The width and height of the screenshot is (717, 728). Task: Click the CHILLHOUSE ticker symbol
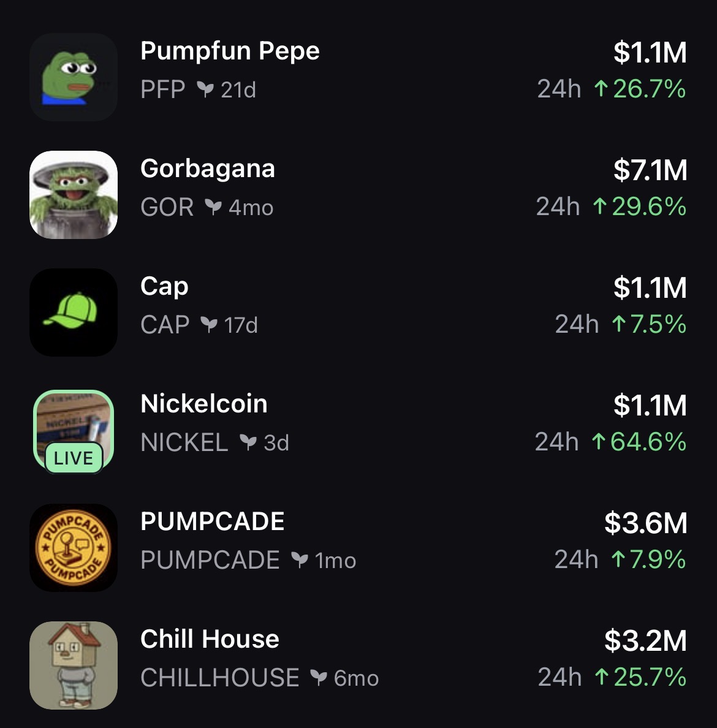(219, 678)
